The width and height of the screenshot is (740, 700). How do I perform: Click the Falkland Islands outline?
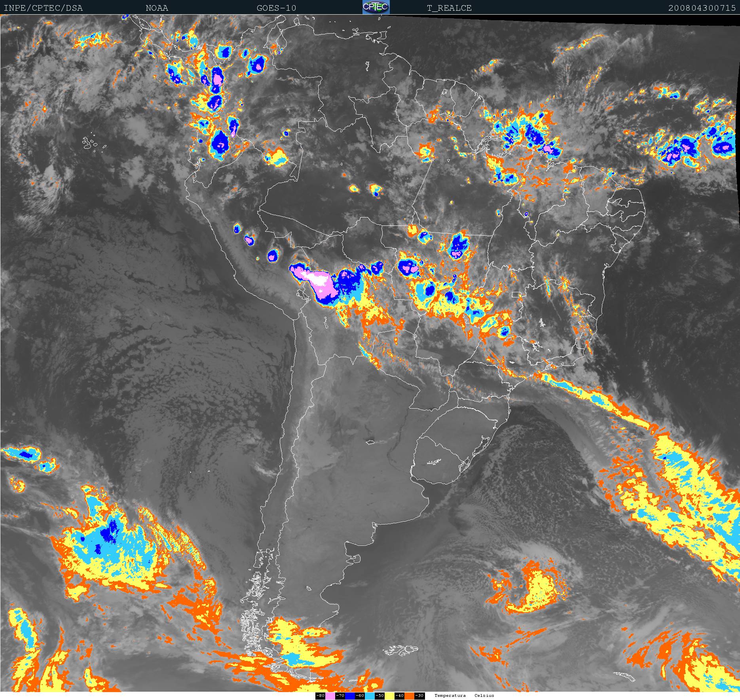click(400, 650)
